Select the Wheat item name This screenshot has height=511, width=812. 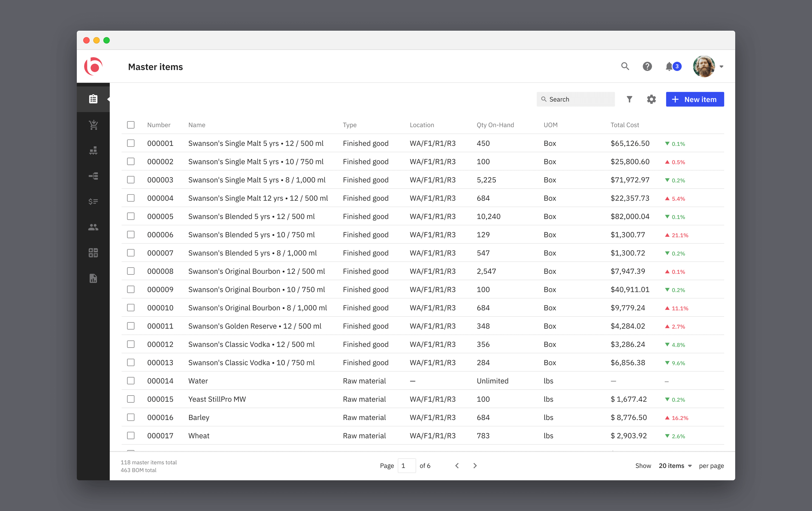[199, 436]
